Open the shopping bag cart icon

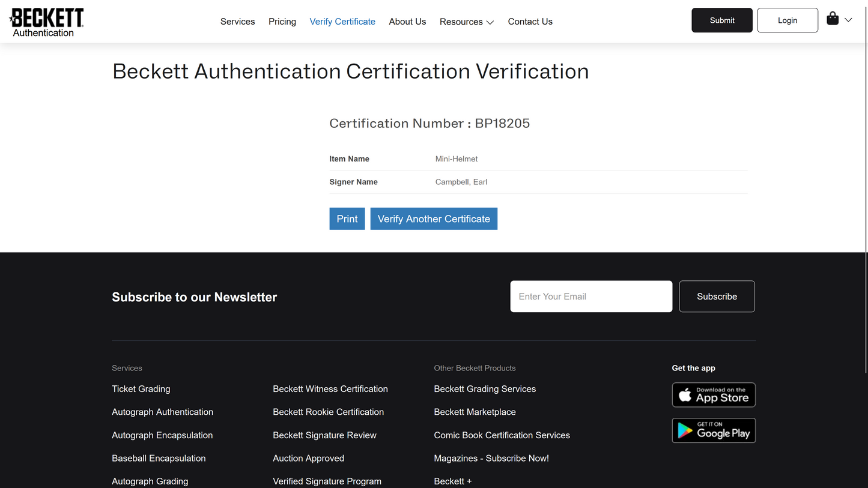point(833,19)
